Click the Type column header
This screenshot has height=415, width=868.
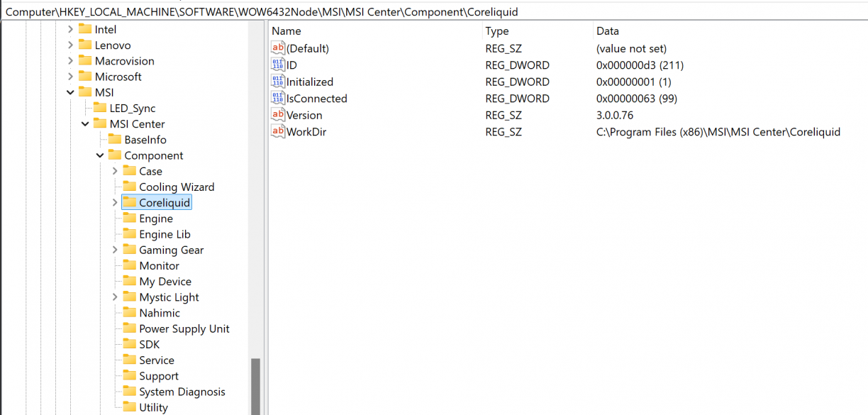point(496,31)
